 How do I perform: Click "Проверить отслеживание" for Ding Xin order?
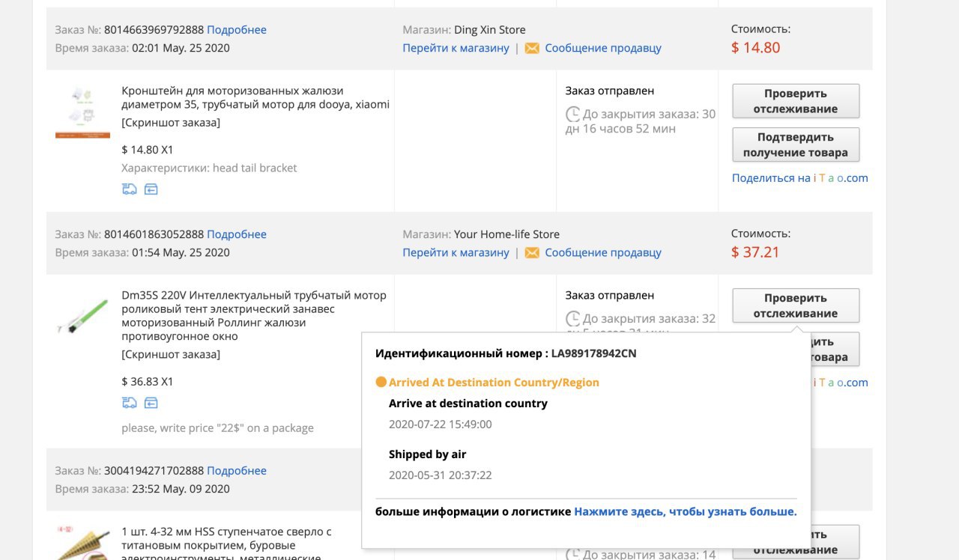coord(796,101)
